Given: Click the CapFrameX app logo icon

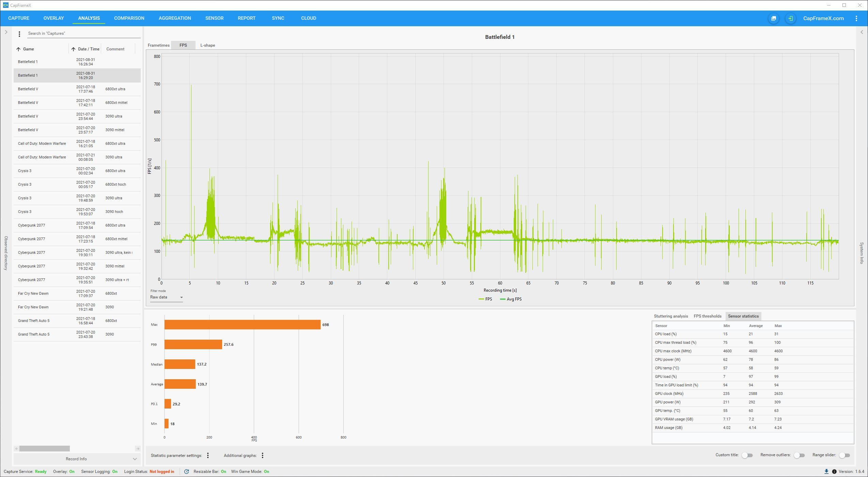Looking at the screenshot, I should click(5, 5).
